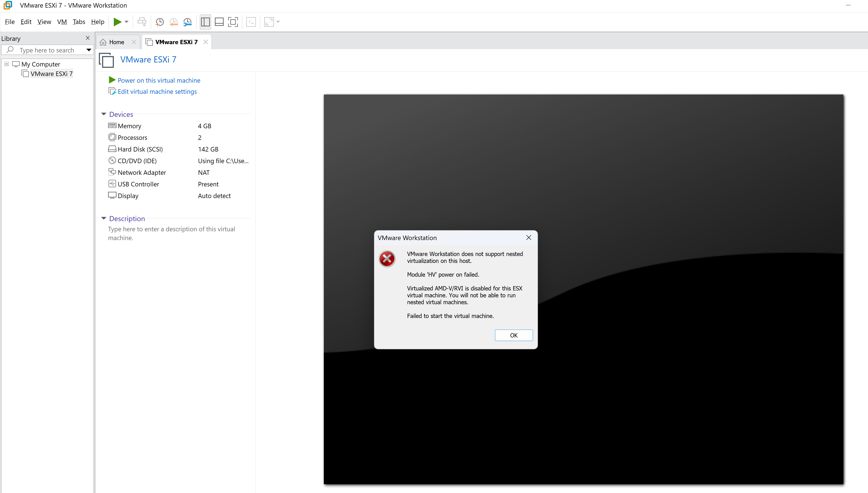The image size is (868, 493).
Task: Open console view toolbar icon
Action: coord(251,22)
